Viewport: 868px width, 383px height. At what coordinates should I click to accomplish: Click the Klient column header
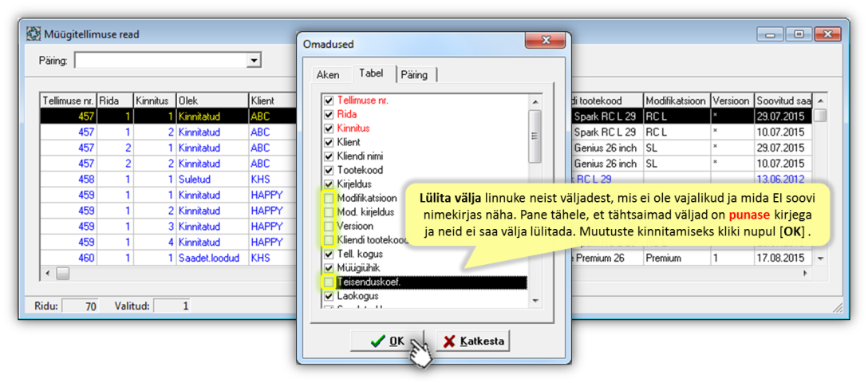(273, 101)
